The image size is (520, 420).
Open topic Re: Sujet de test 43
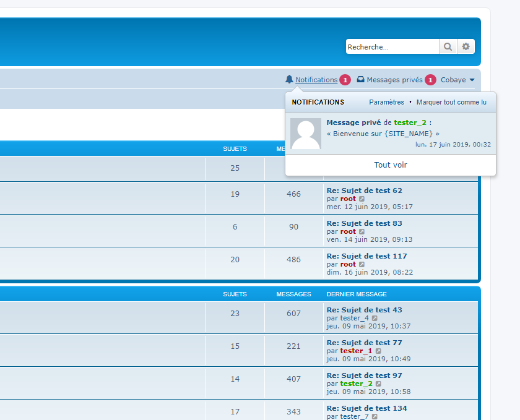[x=364, y=310]
